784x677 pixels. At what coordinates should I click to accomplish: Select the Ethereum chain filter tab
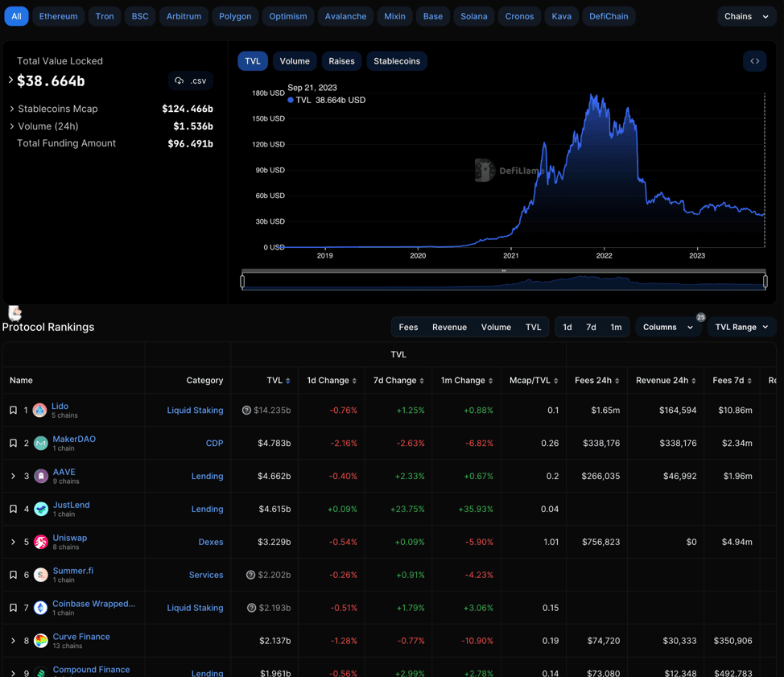pos(59,16)
